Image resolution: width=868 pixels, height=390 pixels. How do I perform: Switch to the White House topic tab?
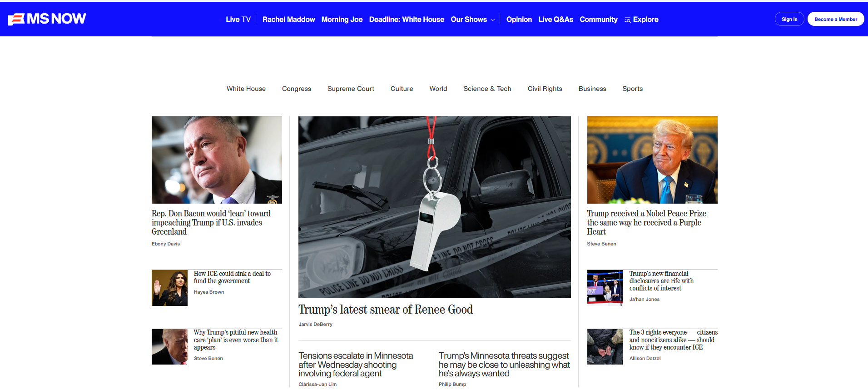(x=246, y=89)
